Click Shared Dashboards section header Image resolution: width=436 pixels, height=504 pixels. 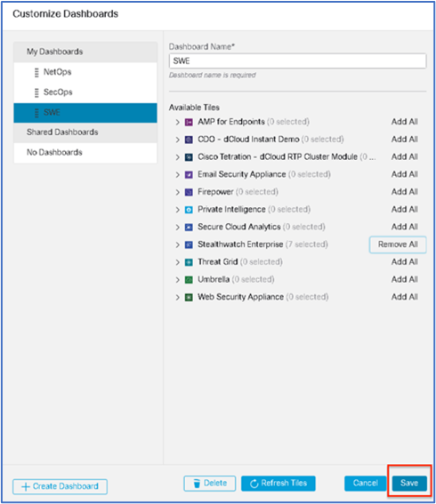[85, 132]
